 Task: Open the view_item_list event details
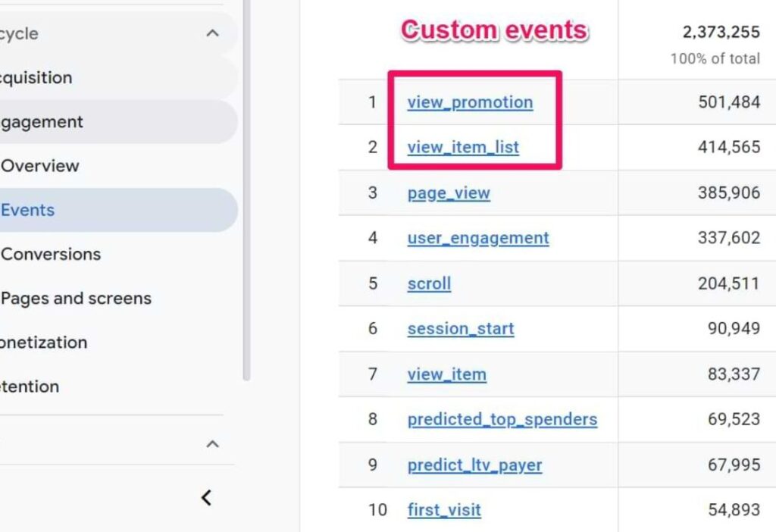click(x=463, y=147)
